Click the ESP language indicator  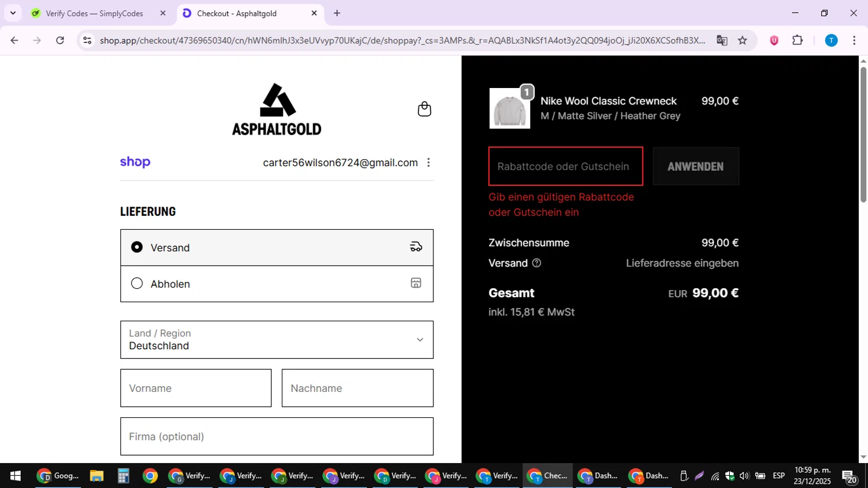tap(779, 476)
